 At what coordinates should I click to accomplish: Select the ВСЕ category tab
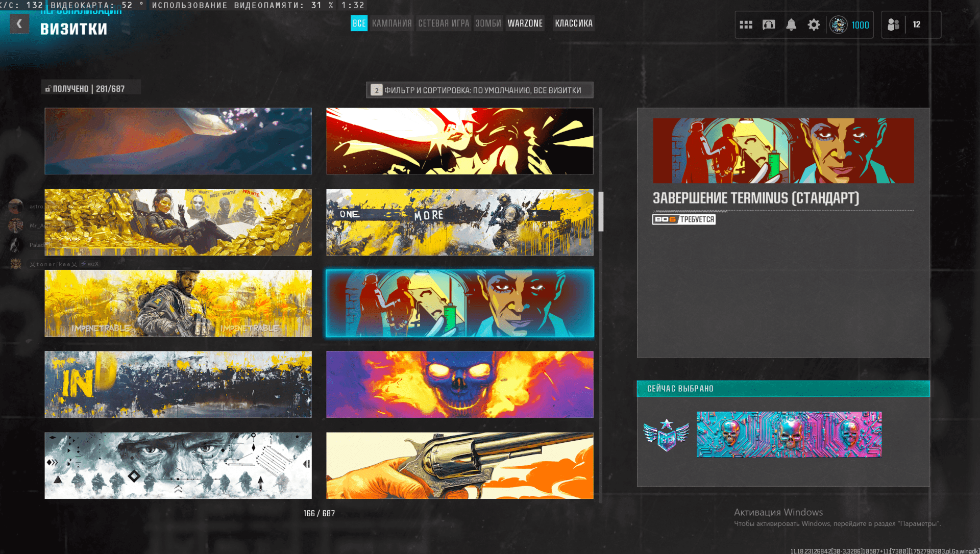tap(359, 23)
